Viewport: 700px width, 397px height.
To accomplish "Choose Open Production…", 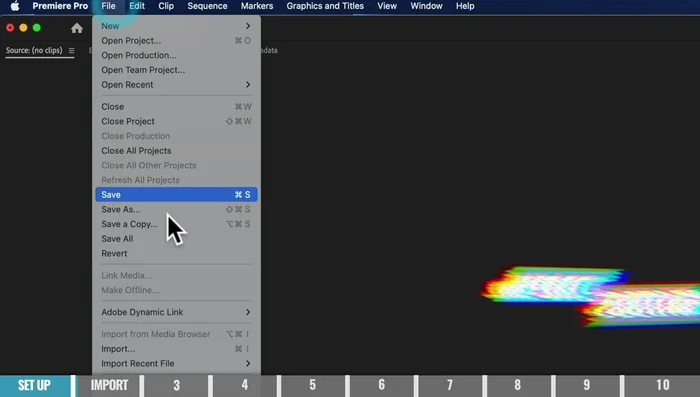I will 176,55.
